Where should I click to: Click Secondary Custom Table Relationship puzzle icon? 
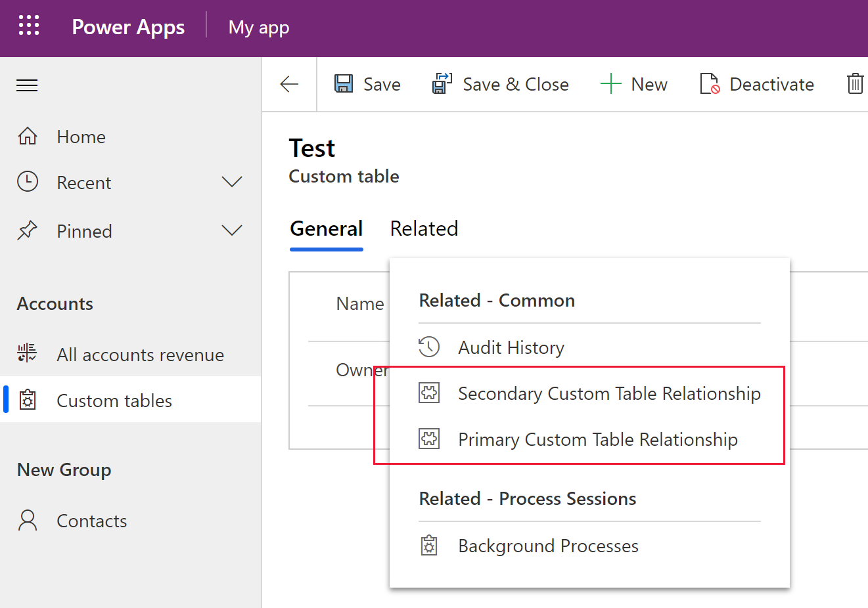point(429,393)
